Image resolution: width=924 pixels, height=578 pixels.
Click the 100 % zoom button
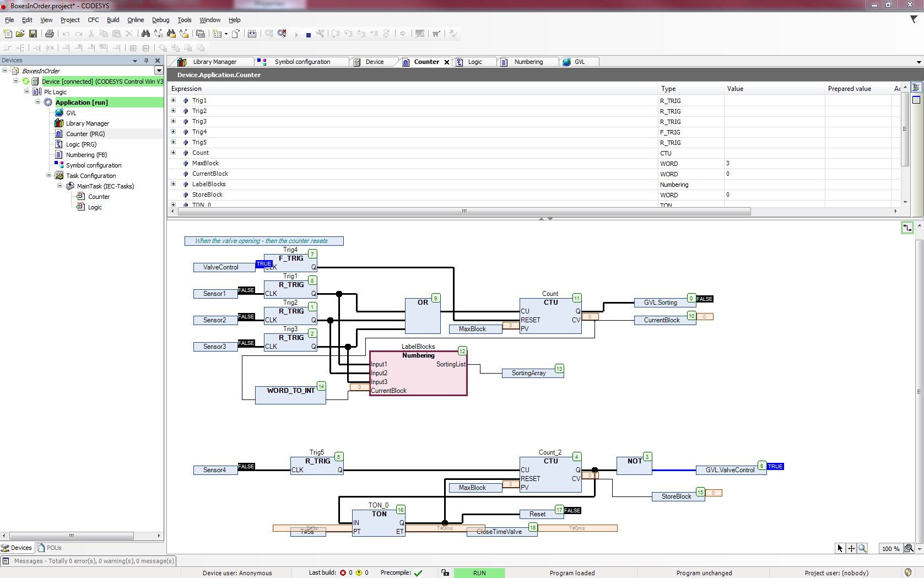point(890,549)
